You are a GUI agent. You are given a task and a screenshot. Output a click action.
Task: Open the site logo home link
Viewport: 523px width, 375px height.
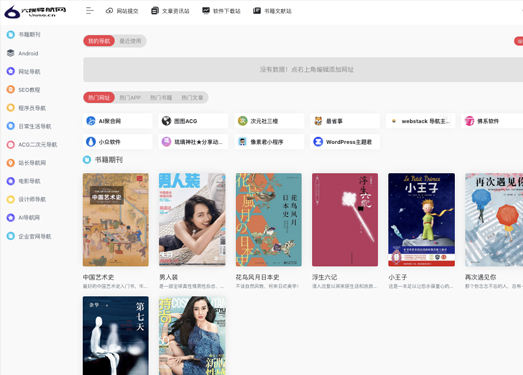pos(35,11)
